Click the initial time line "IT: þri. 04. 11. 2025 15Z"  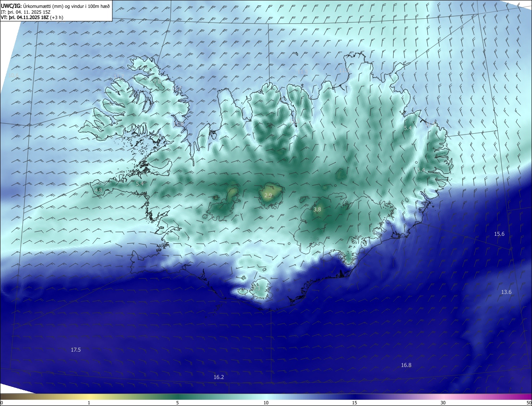pyautogui.click(x=26, y=12)
